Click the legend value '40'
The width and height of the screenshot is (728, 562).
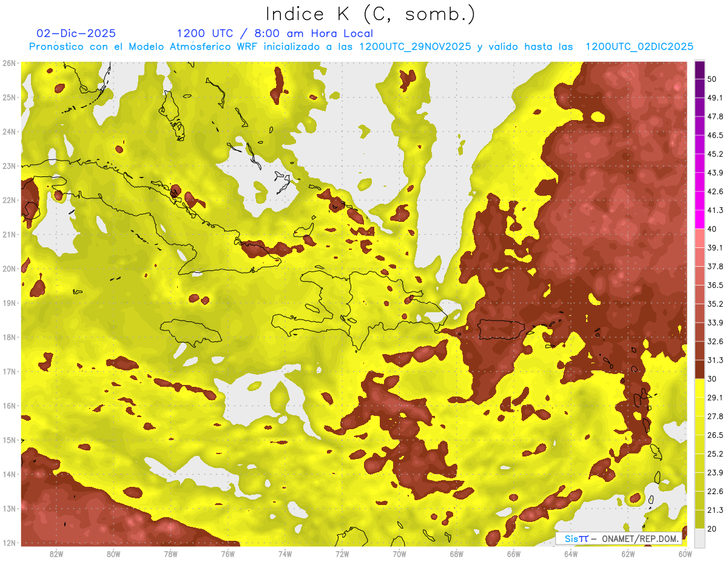(x=713, y=229)
